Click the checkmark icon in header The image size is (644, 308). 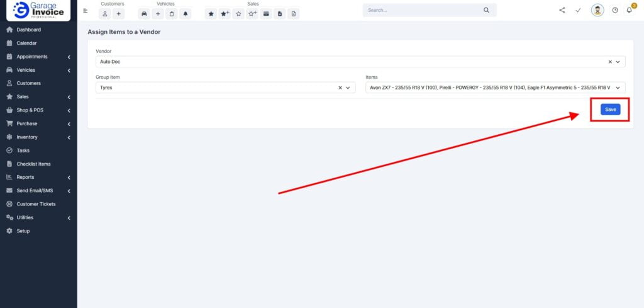click(578, 10)
